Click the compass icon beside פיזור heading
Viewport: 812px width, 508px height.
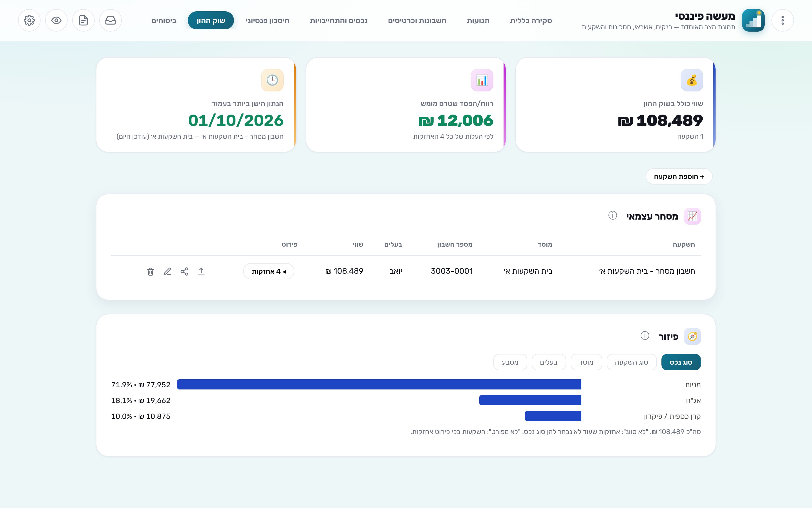[x=692, y=336]
